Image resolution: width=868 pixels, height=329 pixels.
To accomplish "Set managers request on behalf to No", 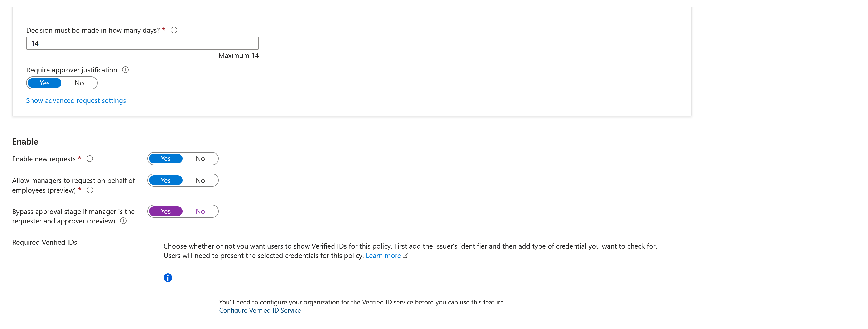I will [200, 180].
